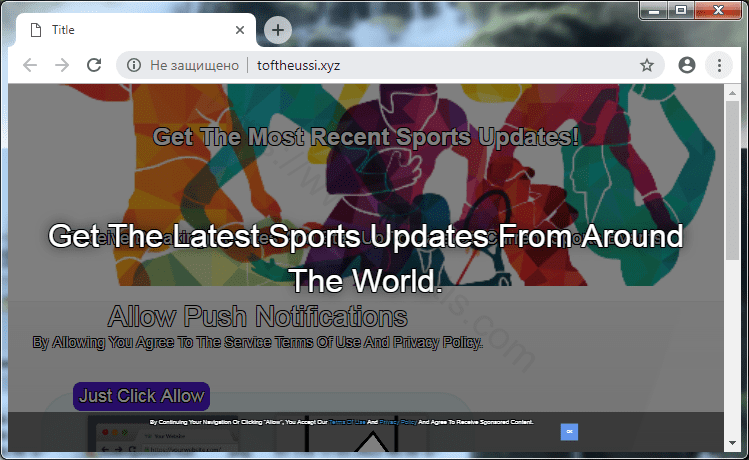Screen dimensions: 749x460
Task: Reload the current page
Action: point(94,65)
